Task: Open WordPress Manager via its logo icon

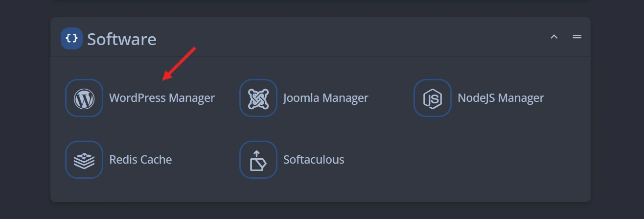Action: click(x=84, y=98)
